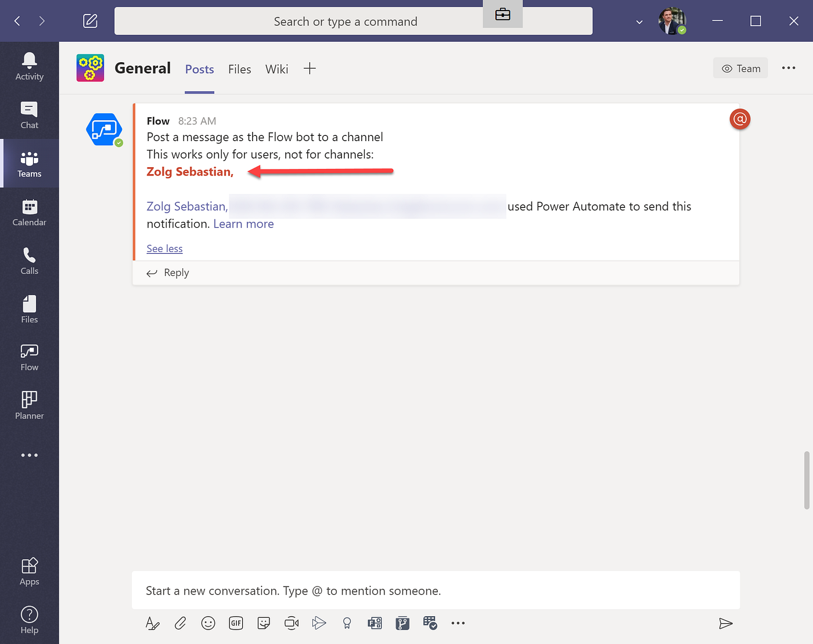Send Praise using the ribbon icon
This screenshot has width=813, height=644.
point(347,623)
